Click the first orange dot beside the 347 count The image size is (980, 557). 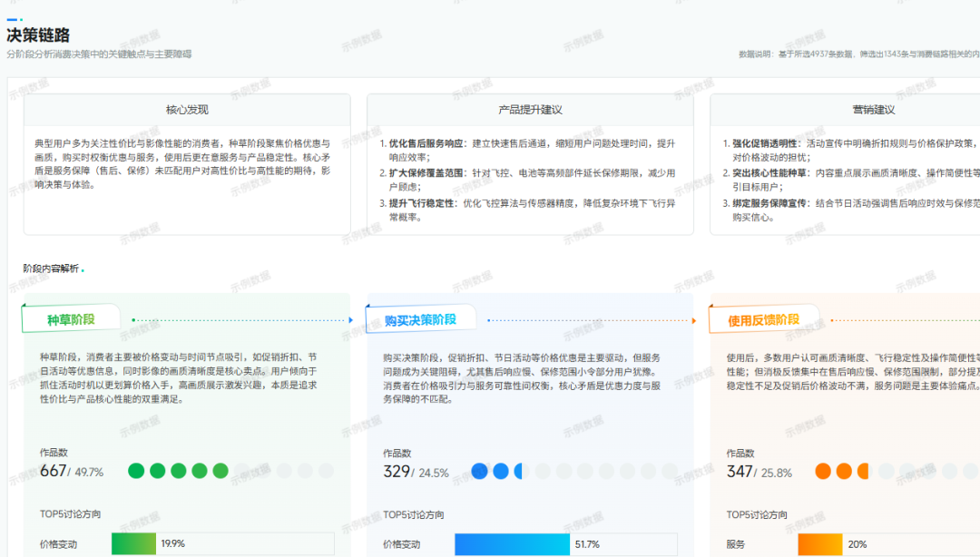[822, 471]
